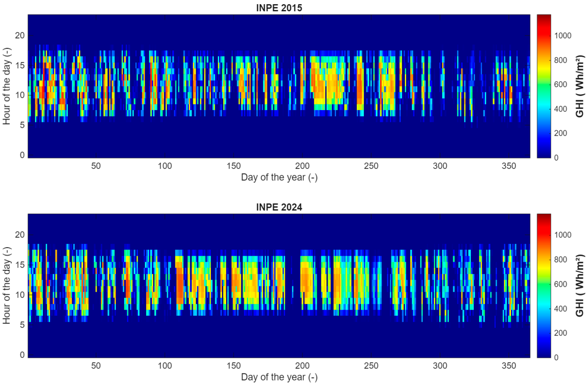Select colorbar value '0' of the 2024 chart
This screenshot has height=386, width=588.
pyautogui.click(x=556, y=357)
